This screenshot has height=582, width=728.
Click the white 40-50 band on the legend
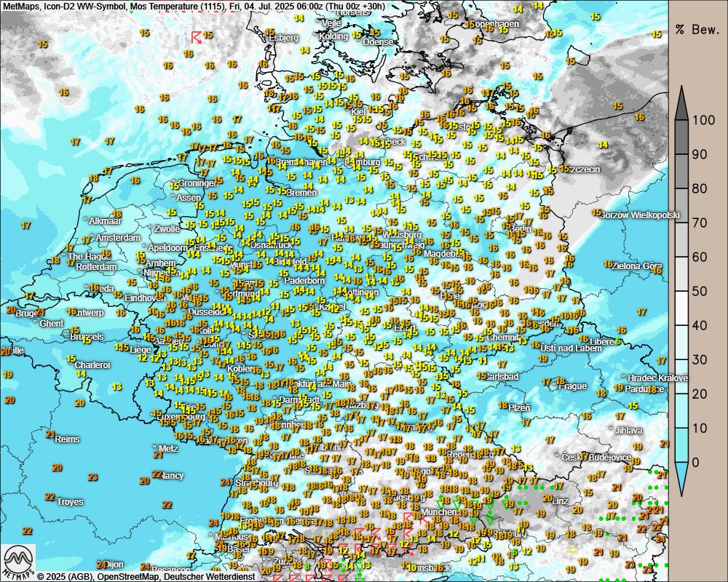pyautogui.click(x=681, y=308)
